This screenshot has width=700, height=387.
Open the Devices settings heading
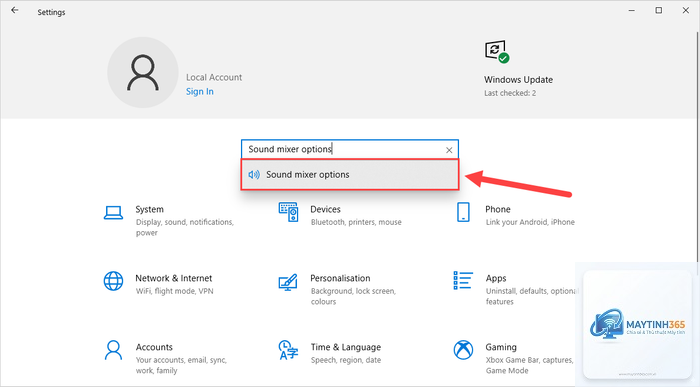pos(325,209)
